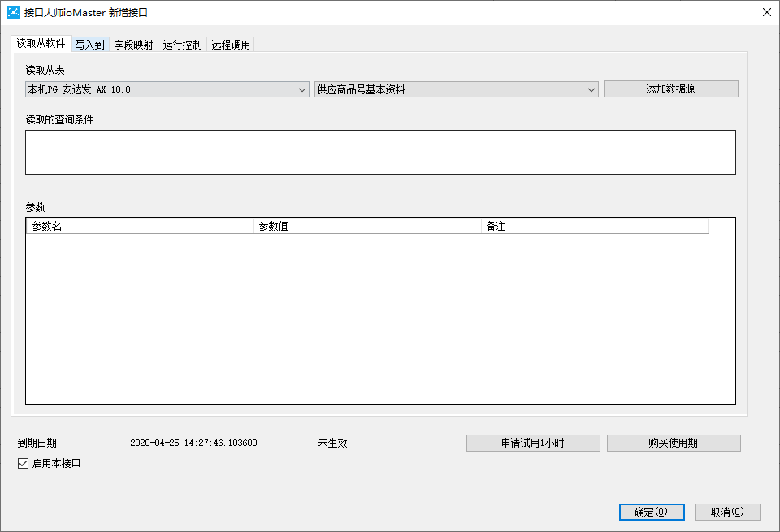The image size is (780, 532).
Task: Click the 参数名 column header
Action: point(140,226)
